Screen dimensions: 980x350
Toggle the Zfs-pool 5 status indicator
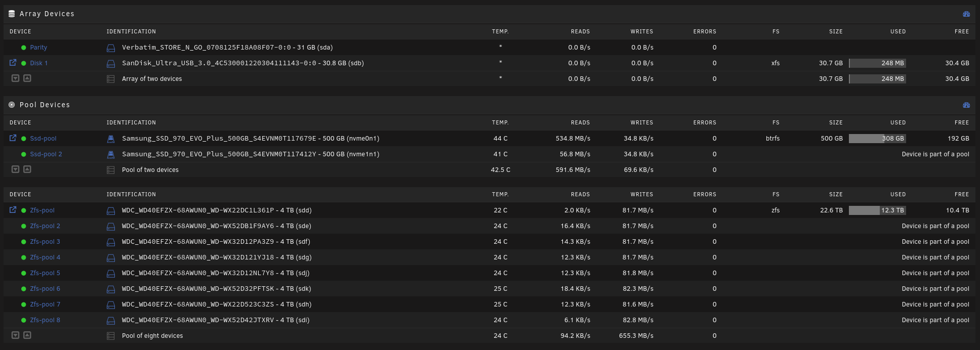click(24, 273)
